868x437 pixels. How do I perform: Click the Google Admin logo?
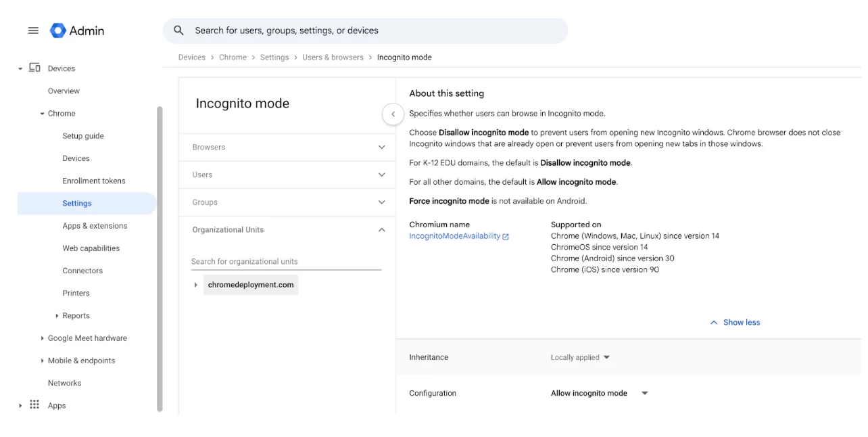pyautogui.click(x=58, y=30)
